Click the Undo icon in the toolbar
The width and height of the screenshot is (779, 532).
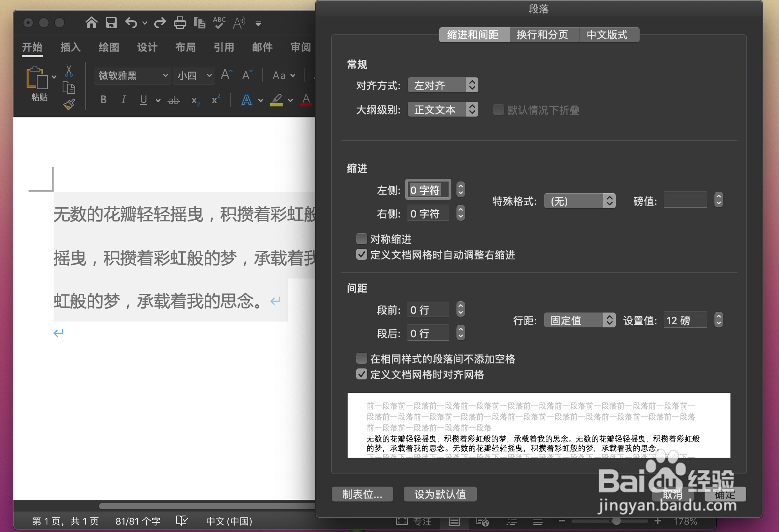point(132,23)
